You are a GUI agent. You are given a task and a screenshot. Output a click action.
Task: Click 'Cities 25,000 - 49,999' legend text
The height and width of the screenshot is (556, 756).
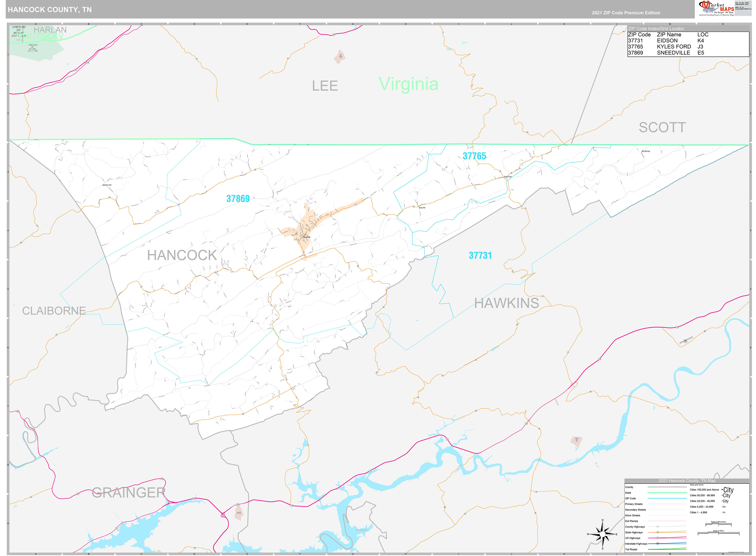702,501
